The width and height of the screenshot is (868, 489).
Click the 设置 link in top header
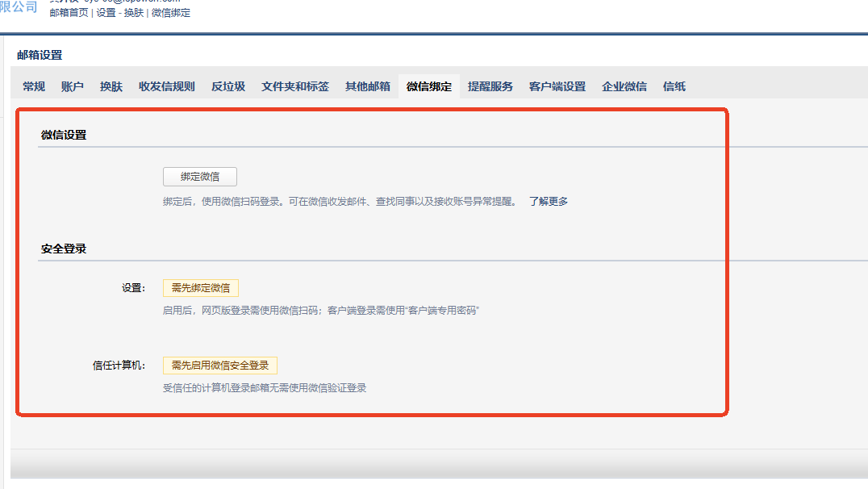pyautogui.click(x=106, y=13)
